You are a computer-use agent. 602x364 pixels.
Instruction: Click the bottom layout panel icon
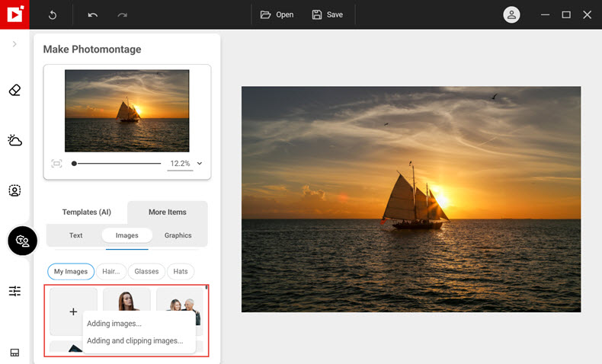[14, 353]
